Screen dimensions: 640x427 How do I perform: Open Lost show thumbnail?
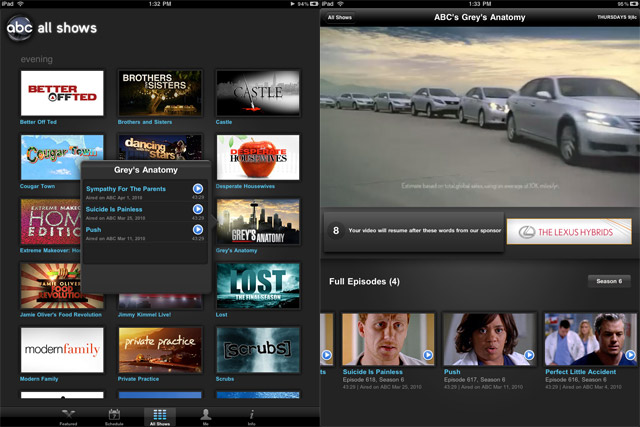[258, 286]
